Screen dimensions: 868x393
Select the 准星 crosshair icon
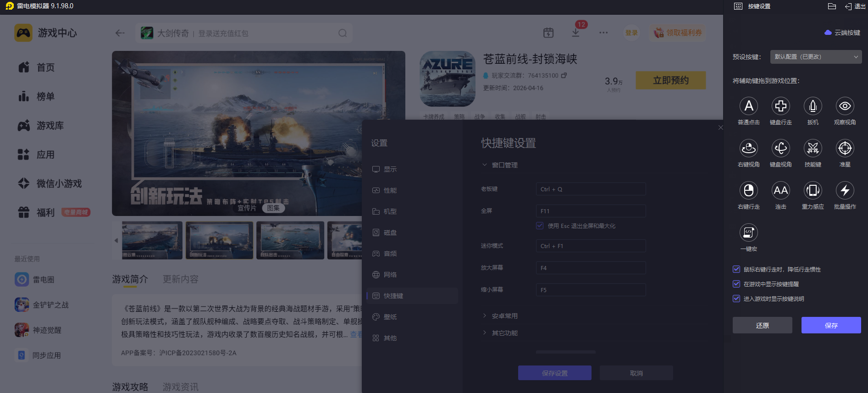845,149
